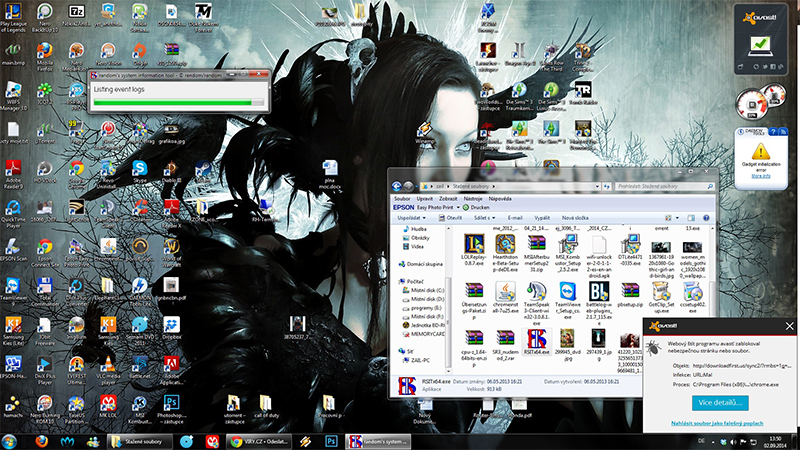Open the avast! gadget status checkmark
The height and width of the screenshot is (450, 800).
point(759,43)
